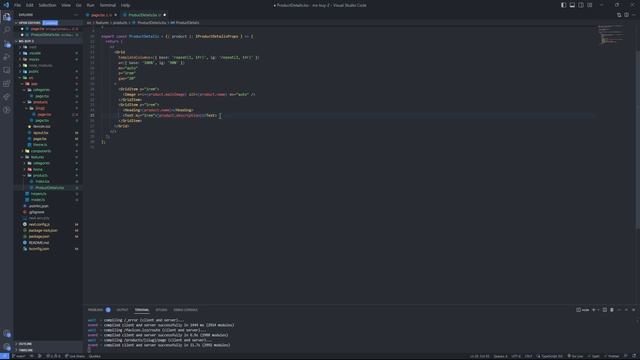Open Customize Layout icon in title bar
Viewport: 640px width, 360px height.
[590, 5]
